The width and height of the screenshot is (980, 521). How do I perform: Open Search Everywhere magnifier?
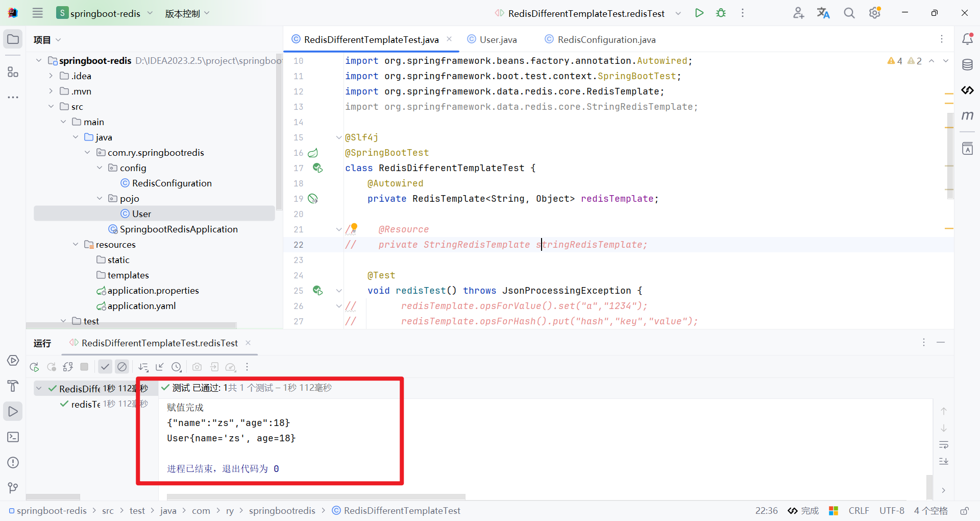pyautogui.click(x=849, y=13)
